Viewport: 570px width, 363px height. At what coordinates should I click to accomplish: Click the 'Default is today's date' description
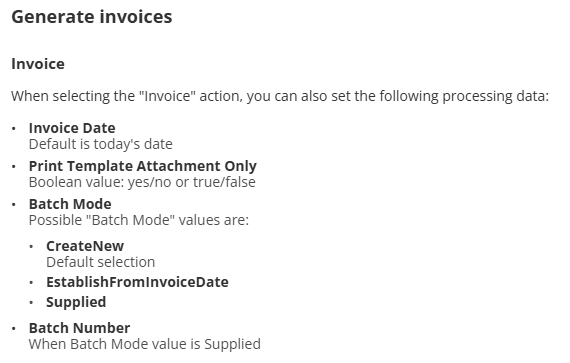click(x=101, y=144)
